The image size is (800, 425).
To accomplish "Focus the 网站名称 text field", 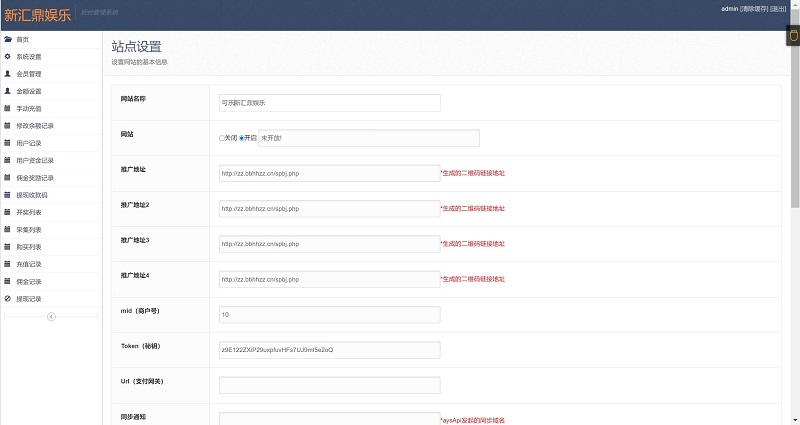I will (x=329, y=103).
